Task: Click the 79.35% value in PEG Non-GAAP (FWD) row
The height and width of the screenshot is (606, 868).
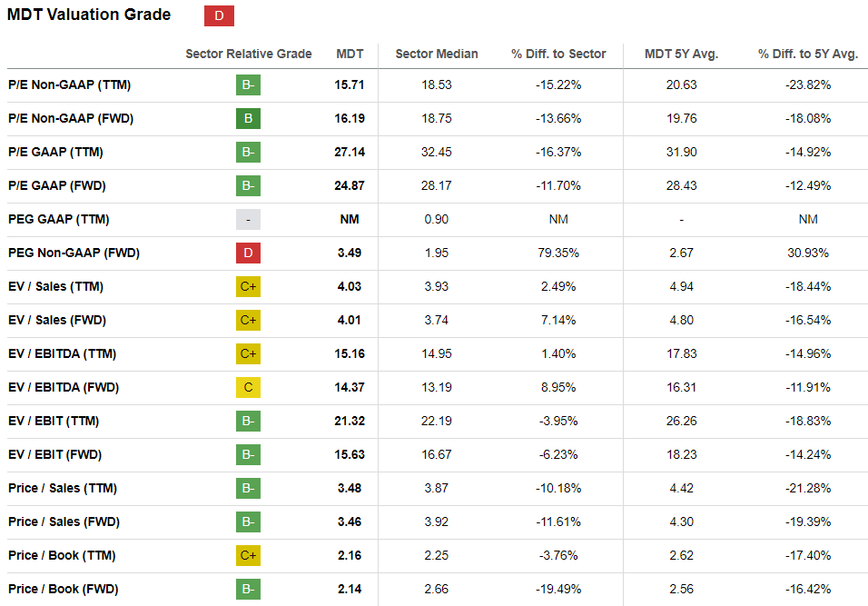Action: (558, 253)
